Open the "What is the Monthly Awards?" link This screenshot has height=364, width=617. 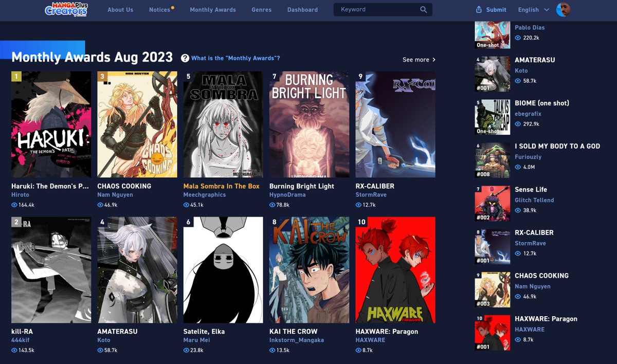point(235,58)
